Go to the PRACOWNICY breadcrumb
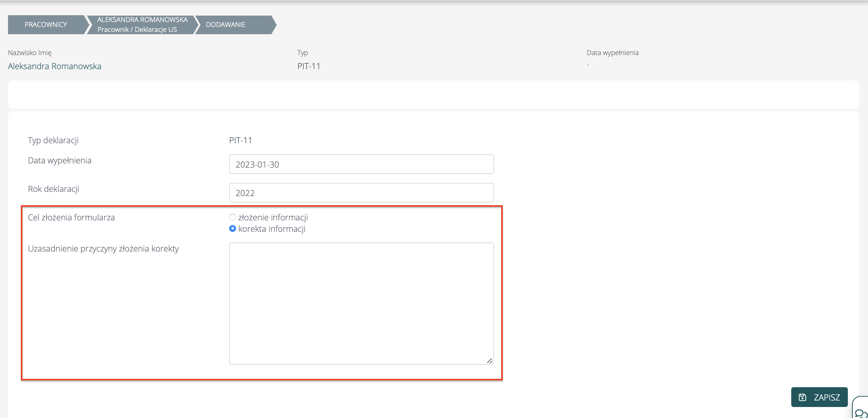This screenshot has width=868, height=418. click(x=46, y=25)
